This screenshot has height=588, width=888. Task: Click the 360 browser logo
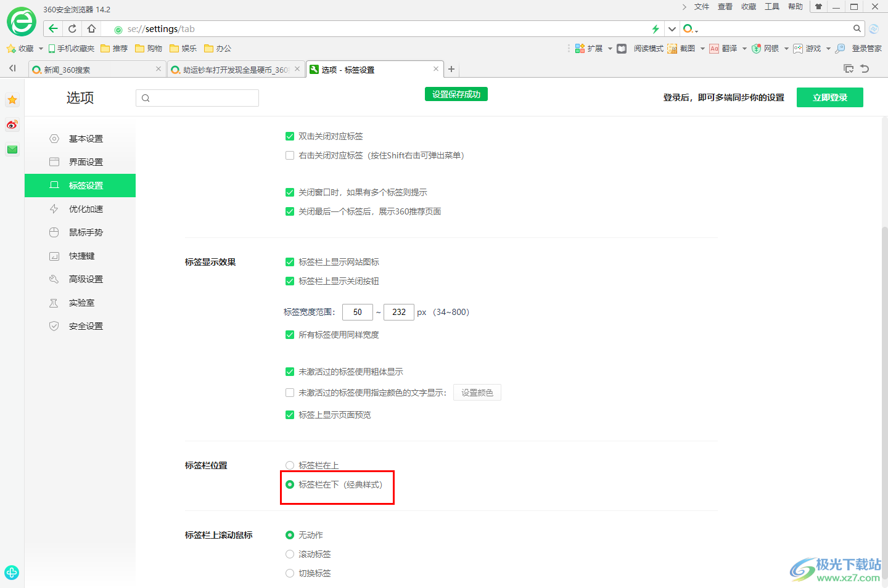[x=22, y=22]
